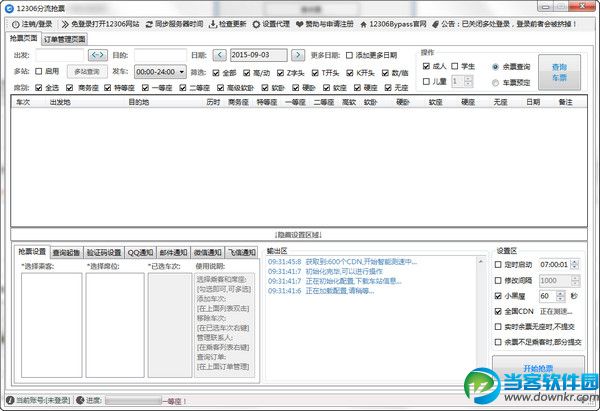Click 多站查询 button

(87, 72)
